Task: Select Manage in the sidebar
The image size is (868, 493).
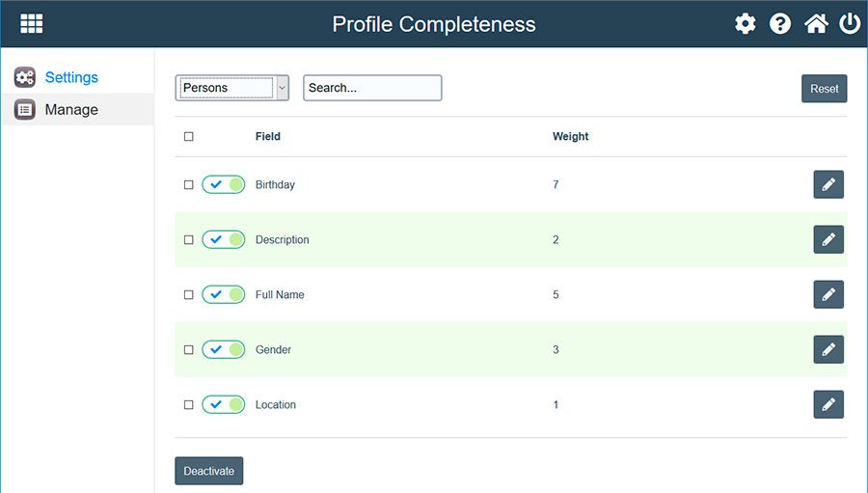Action: pyautogui.click(x=70, y=110)
